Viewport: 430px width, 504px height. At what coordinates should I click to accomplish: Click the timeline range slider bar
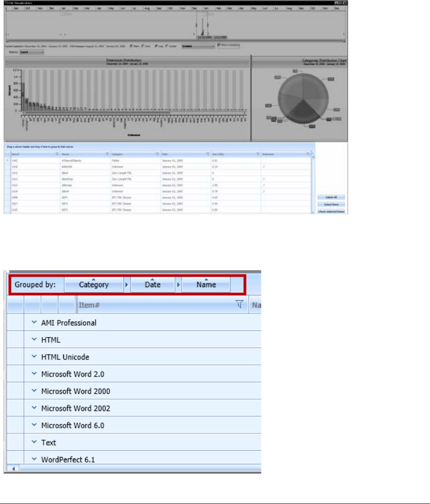click(x=175, y=41)
